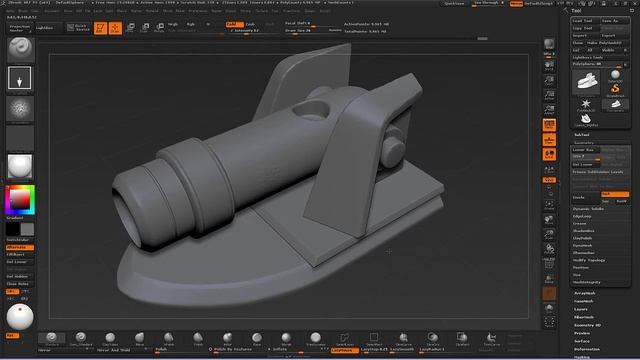Open the alpha selector thumbnail
This screenshot has width=640, height=360.
tap(20, 109)
